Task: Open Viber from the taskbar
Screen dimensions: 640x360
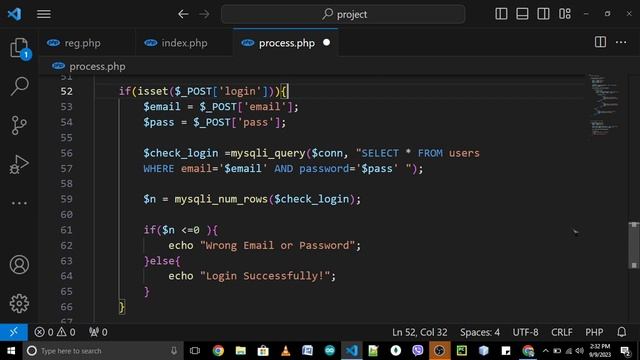Action: click(x=418, y=351)
